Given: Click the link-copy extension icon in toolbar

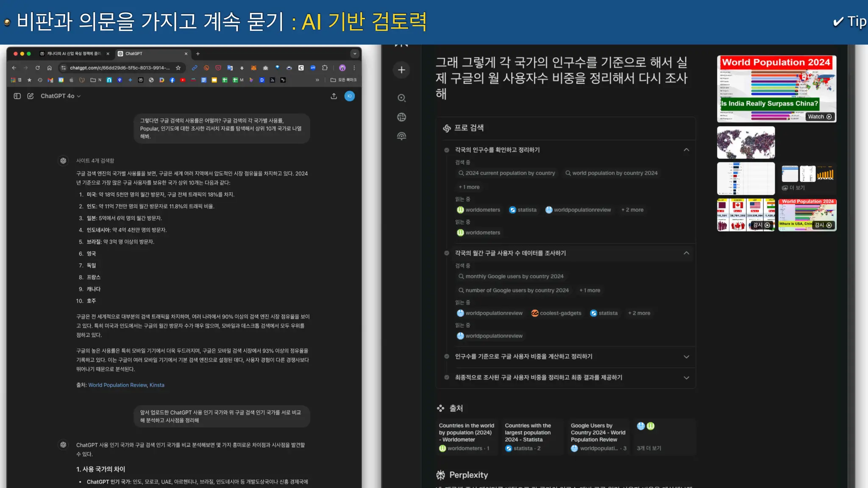Looking at the screenshot, I should [195, 68].
